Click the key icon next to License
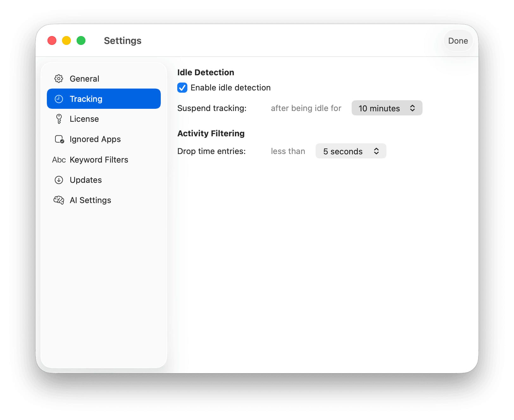 [59, 119]
